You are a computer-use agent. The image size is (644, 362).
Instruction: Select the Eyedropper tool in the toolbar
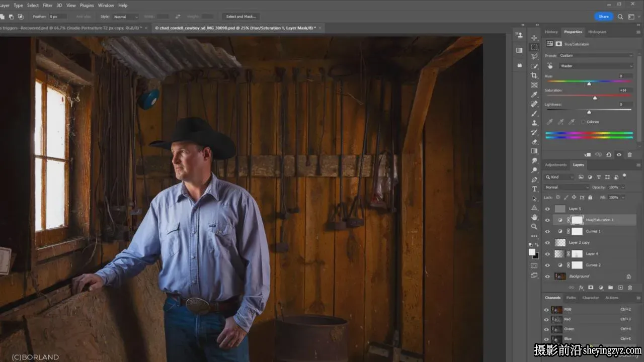(534, 95)
